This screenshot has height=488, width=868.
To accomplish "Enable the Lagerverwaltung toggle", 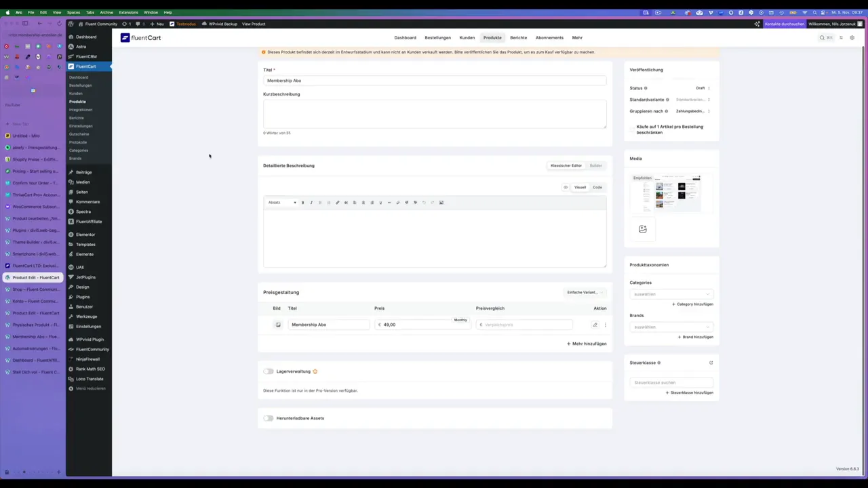I will [269, 371].
